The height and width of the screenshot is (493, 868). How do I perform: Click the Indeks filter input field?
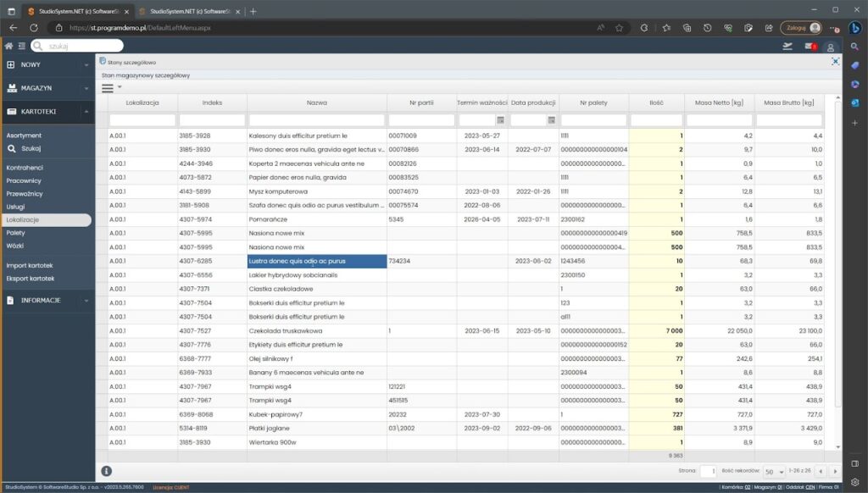coord(212,120)
